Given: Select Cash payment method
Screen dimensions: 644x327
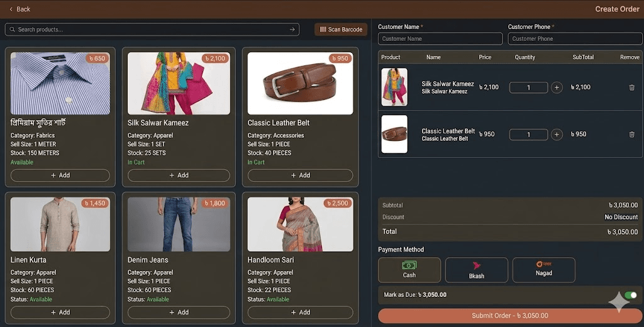Looking at the screenshot, I should 409,270.
